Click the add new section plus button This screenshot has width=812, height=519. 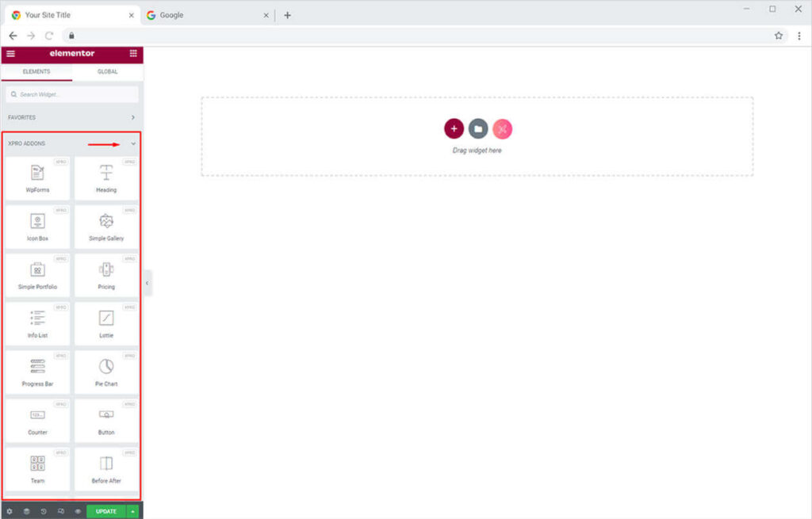coord(454,128)
